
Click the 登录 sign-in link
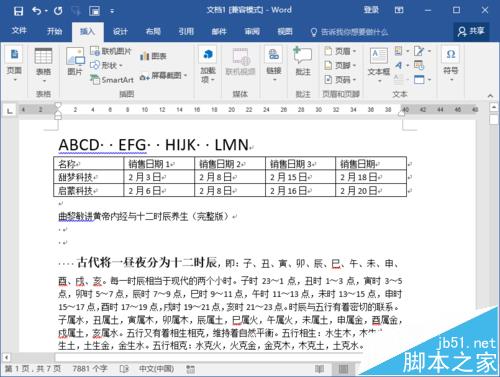pyautogui.click(x=371, y=10)
